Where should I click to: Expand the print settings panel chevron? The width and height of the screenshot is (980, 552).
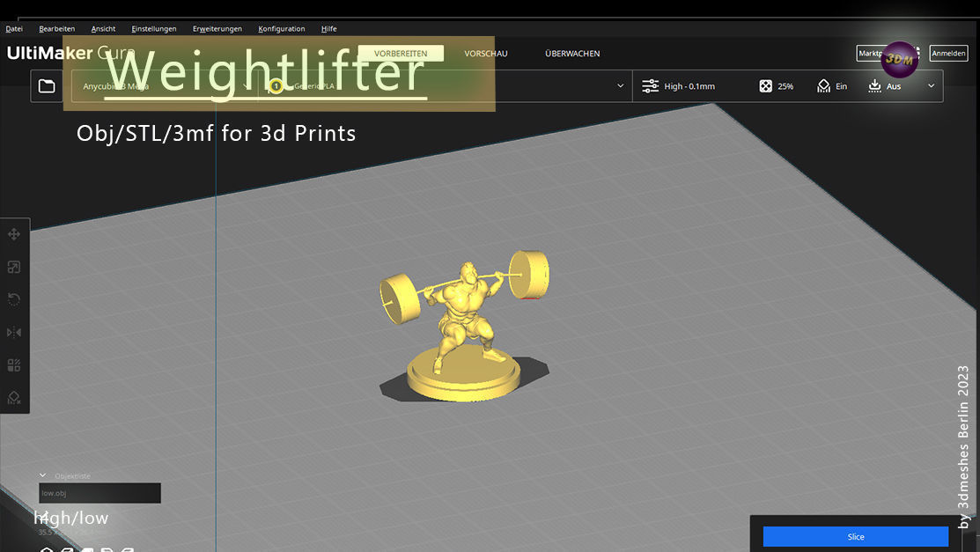point(932,86)
